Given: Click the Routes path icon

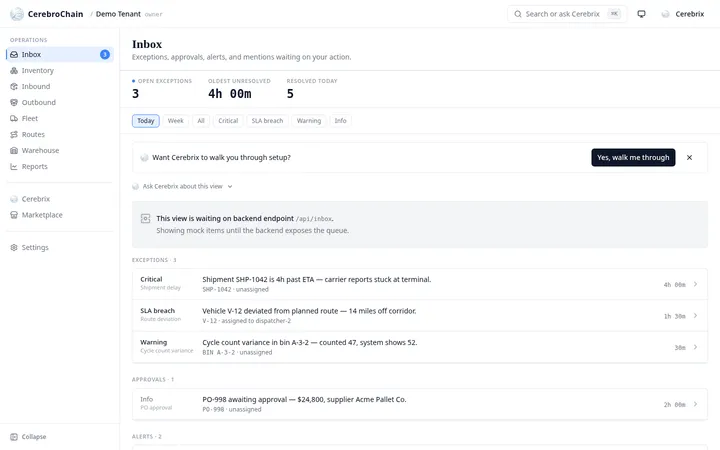Looking at the screenshot, I should tap(14, 135).
